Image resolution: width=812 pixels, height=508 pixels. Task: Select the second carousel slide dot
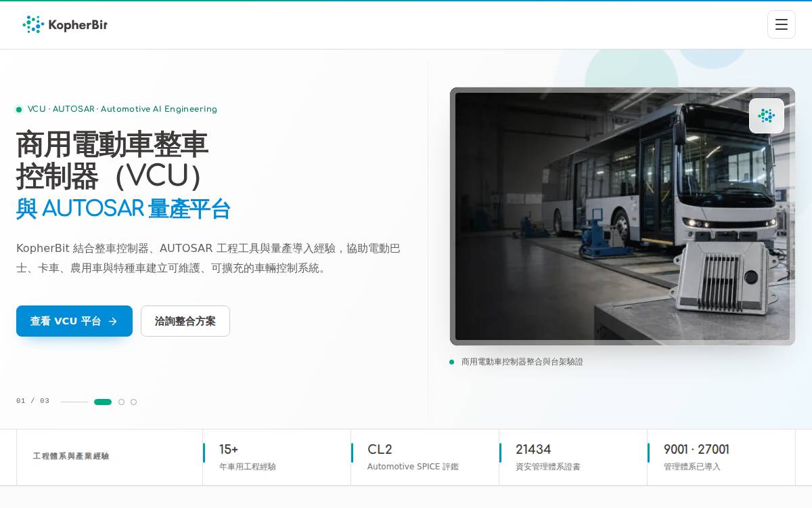point(121,402)
